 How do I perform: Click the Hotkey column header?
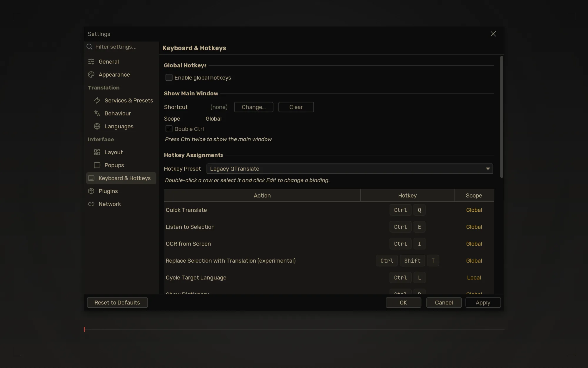[x=407, y=195]
